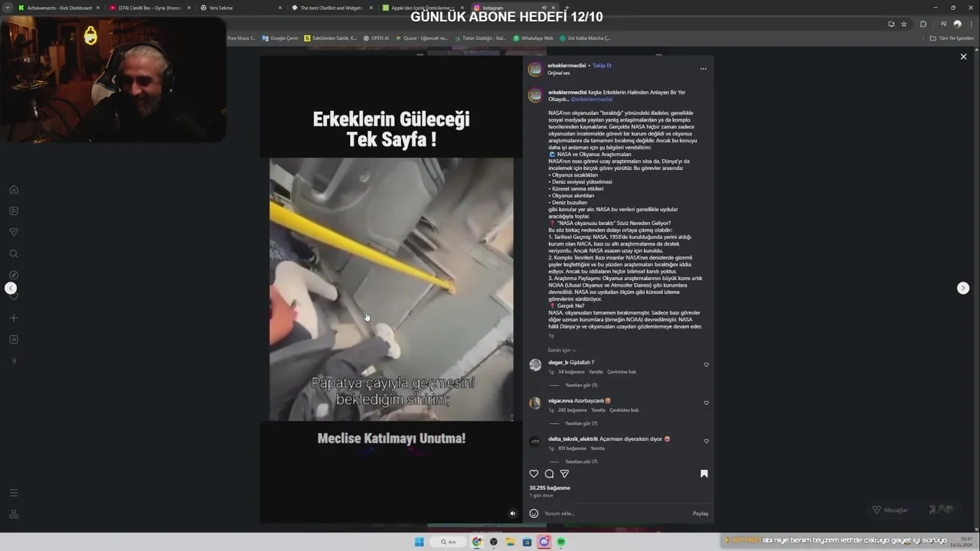Open Explore compass icon in left sidebar
980x551 pixels.
(x=14, y=275)
